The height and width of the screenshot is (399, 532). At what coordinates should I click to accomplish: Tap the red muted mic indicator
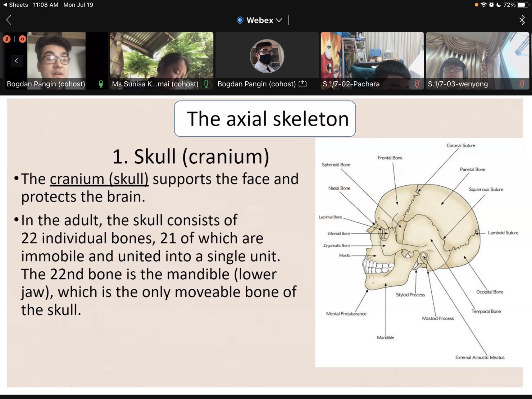(7, 39)
